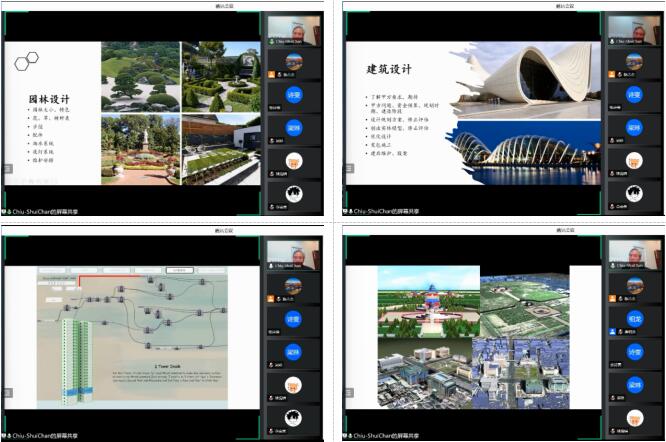Click the hexagon logo on the garden design slide
Viewport: 666px width, 442px height.
coord(26,62)
